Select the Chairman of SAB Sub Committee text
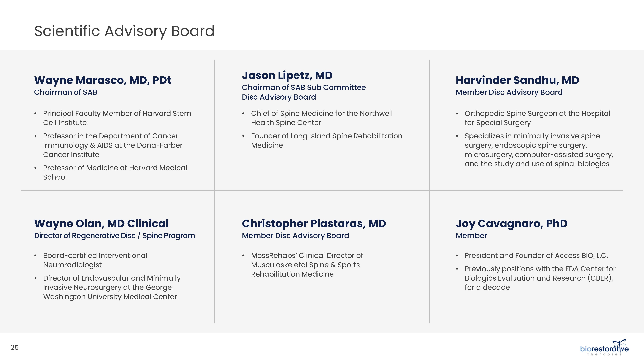Screen dimensions: 644x362 pos(304,87)
